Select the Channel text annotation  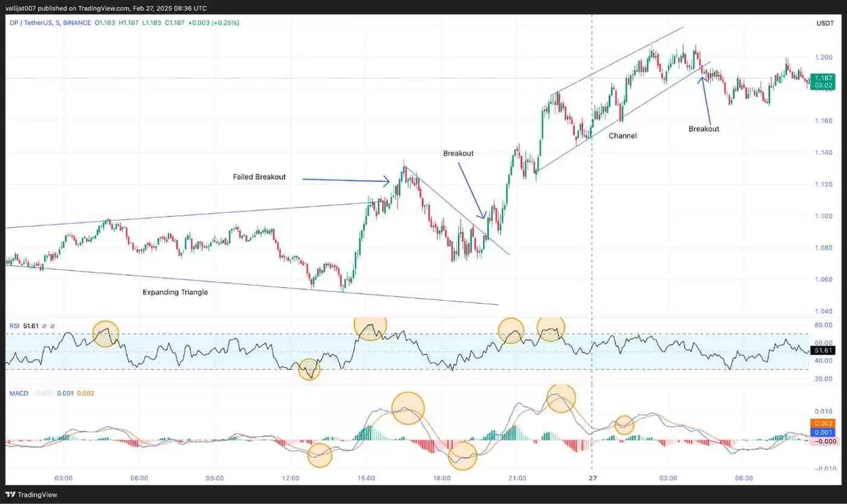(x=622, y=136)
